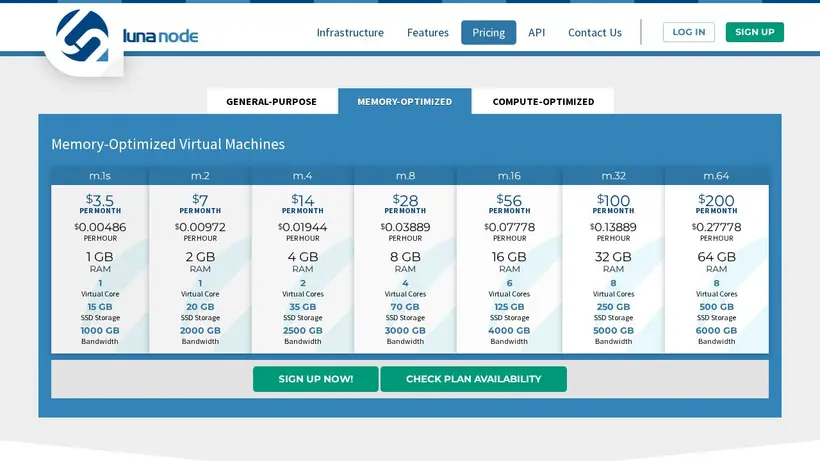Click the 125 GB SSD Storage value
The height and width of the screenshot is (461, 820).
(509, 307)
